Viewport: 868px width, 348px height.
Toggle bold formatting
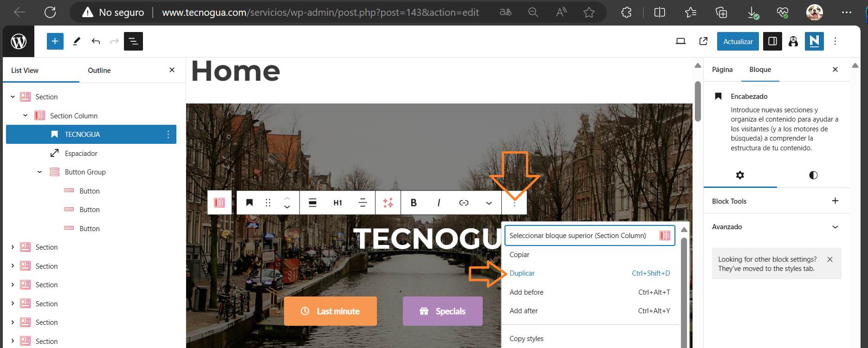tap(414, 203)
